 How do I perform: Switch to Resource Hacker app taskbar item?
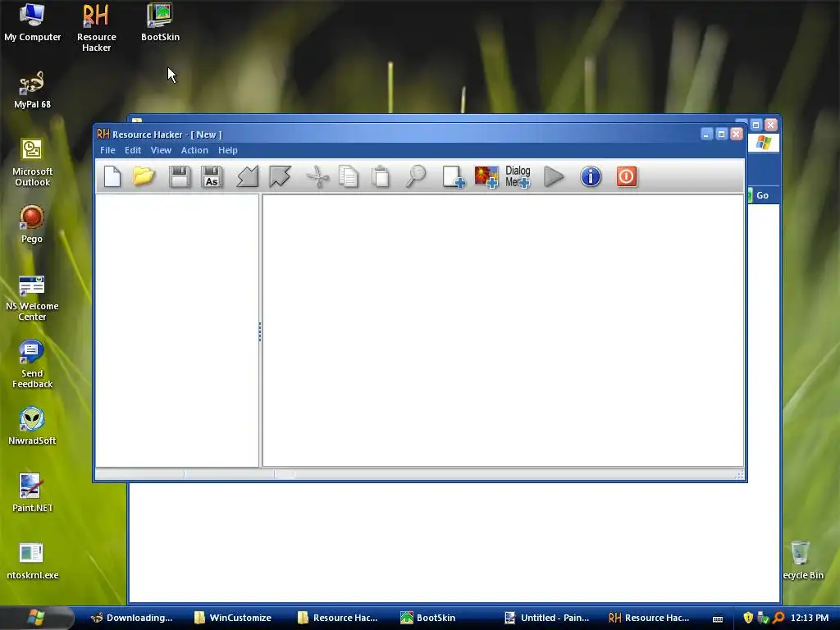(650, 618)
